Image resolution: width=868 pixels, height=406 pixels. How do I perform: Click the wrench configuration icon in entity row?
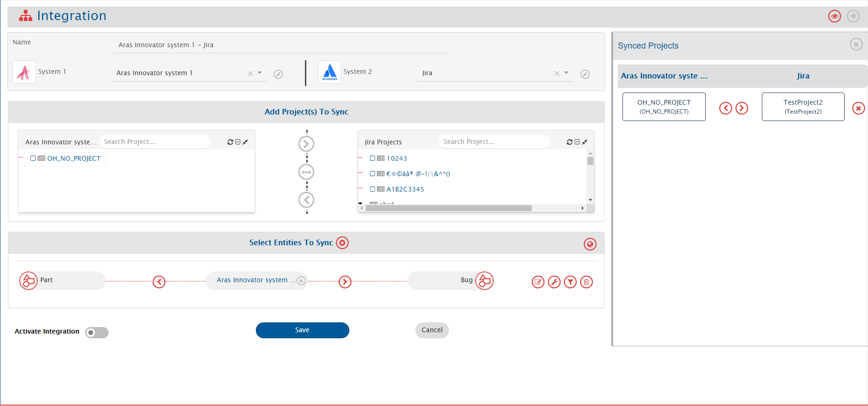(x=554, y=282)
